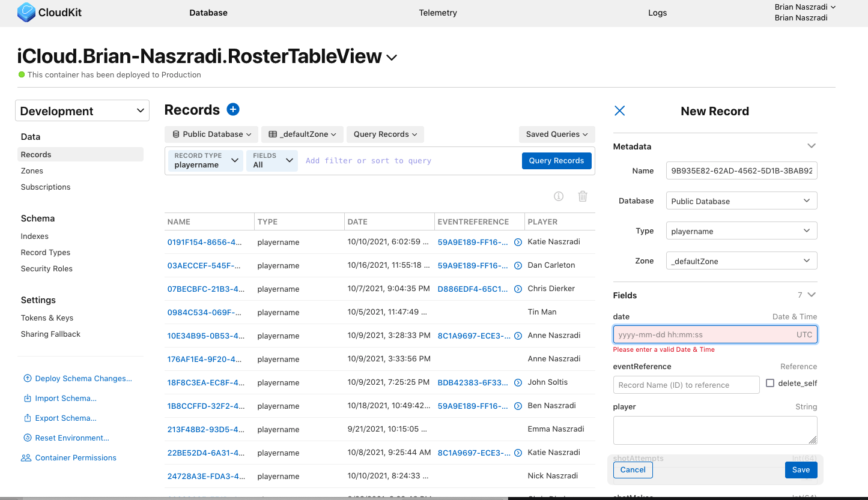Select Subscriptions in the sidebar
The image size is (868, 500).
pyautogui.click(x=46, y=187)
